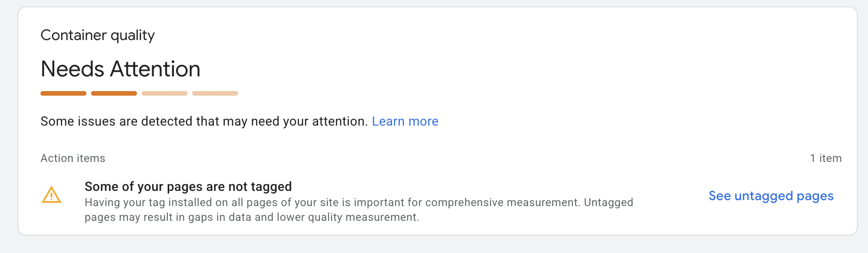Click the word "Attention" in the status heading
868x253 pixels.
(155, 69)
